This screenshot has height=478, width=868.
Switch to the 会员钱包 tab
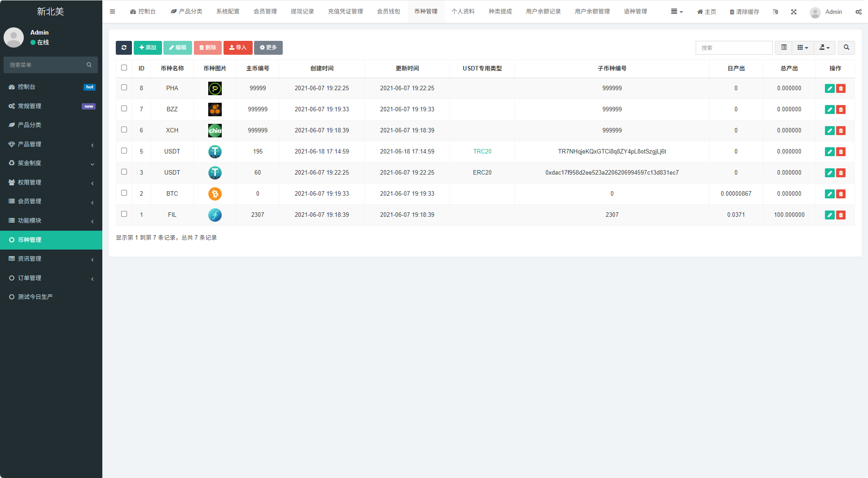point(388,12)
